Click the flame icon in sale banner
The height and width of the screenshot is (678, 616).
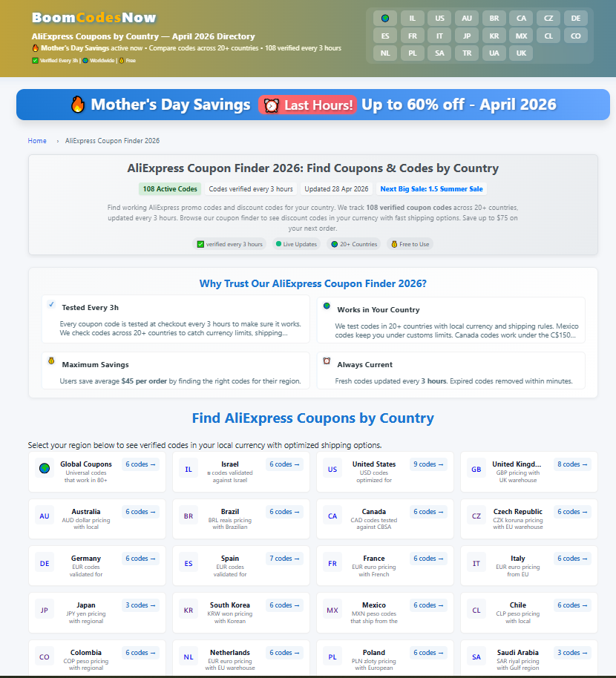pos(78,105)
